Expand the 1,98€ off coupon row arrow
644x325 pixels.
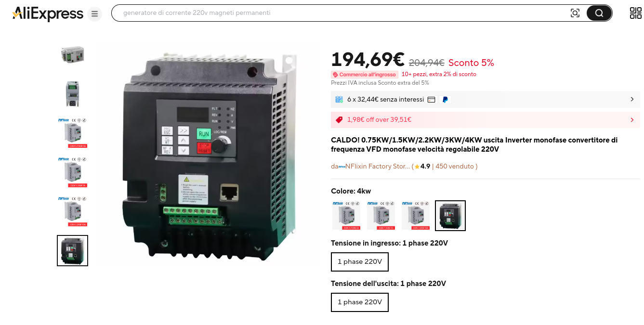[x=632, y=120]
